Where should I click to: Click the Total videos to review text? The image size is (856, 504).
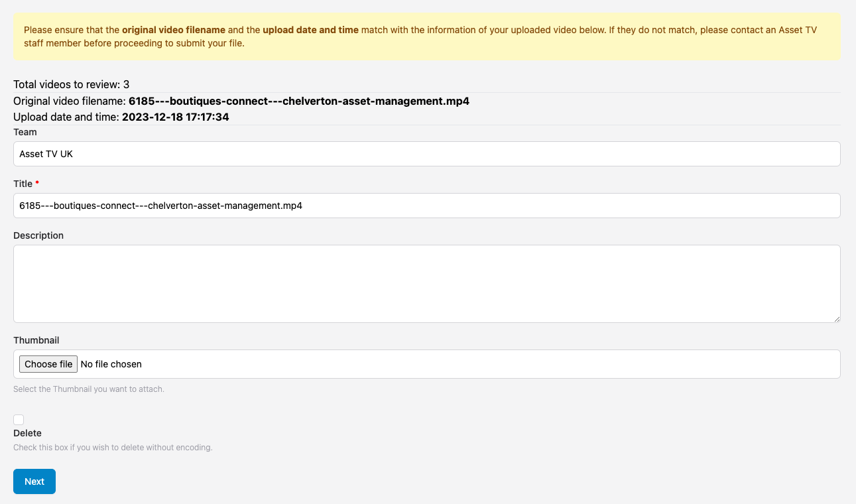pyautogui.click(x=71, y=84)
